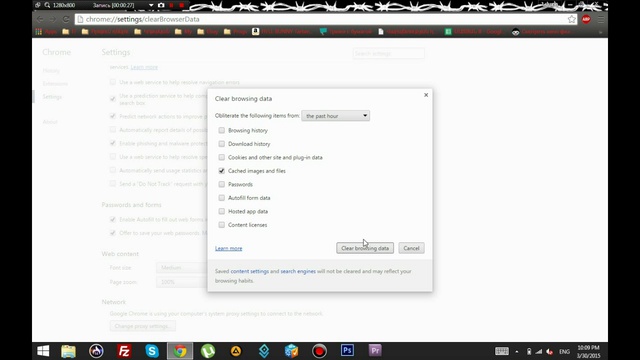640x360 pixels.
Task: Bookmark this page with the star icon
Action: (571, 19)
